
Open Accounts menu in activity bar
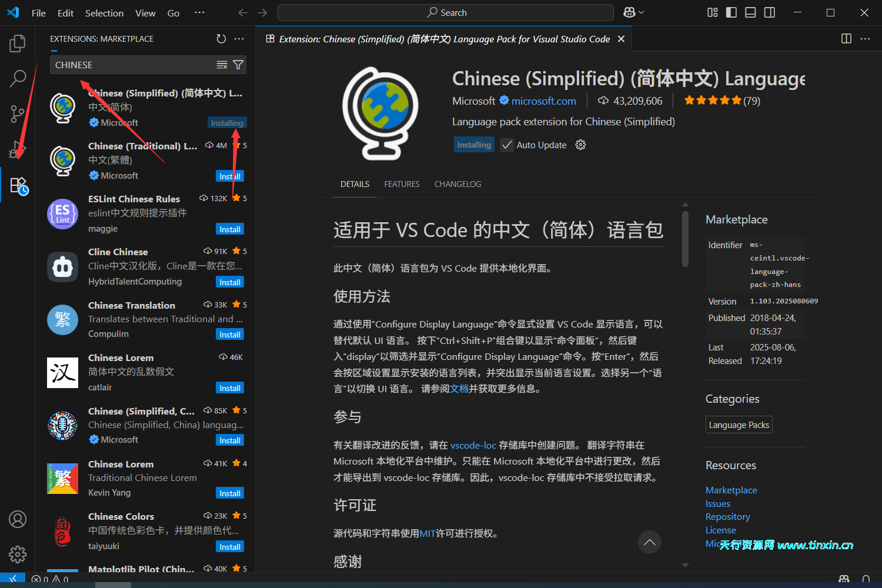pyautogui.click(x=18, y=519)
